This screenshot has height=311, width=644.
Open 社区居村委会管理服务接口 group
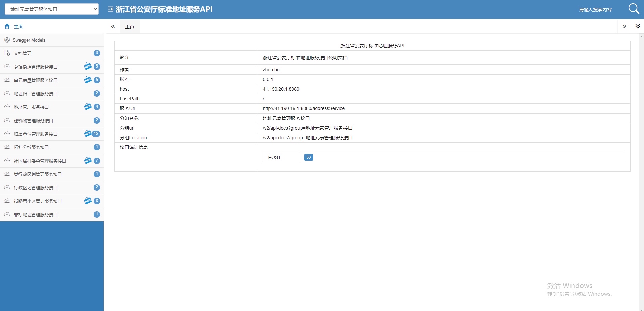52,161
